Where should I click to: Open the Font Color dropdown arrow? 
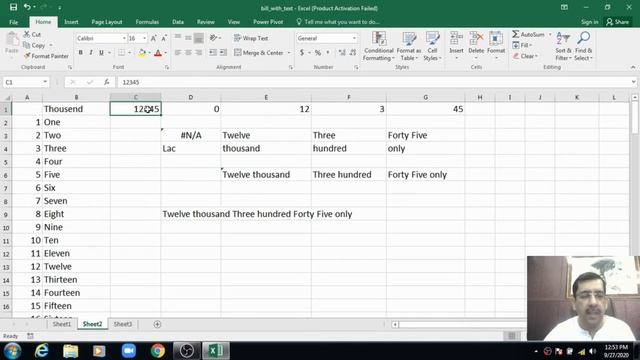click(x=166, y=53)
